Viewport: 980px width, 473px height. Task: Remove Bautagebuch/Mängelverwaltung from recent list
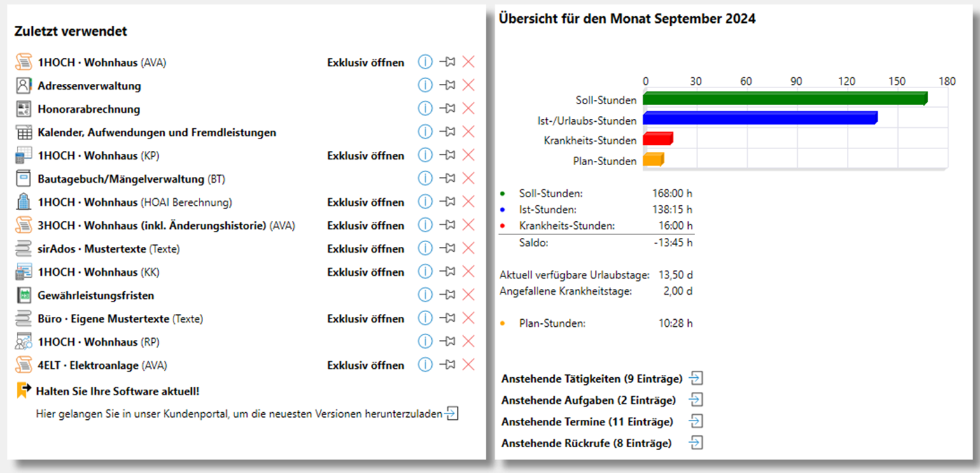coord(469,178)
